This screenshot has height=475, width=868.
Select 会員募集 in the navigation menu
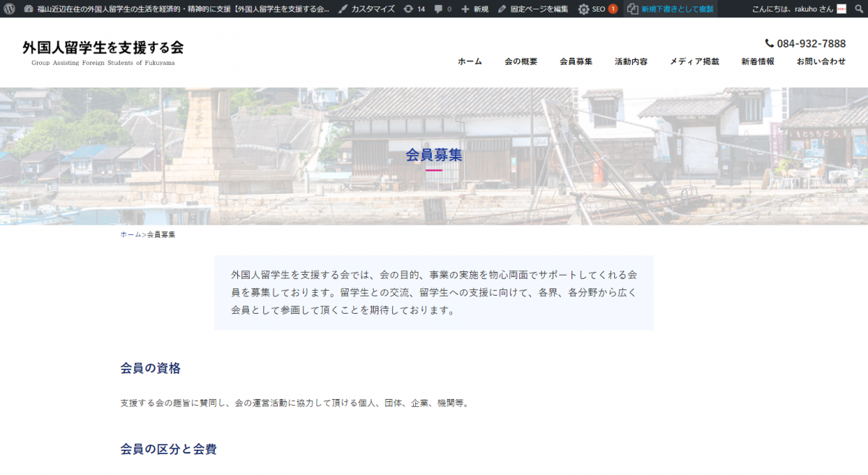coord(576,61)
